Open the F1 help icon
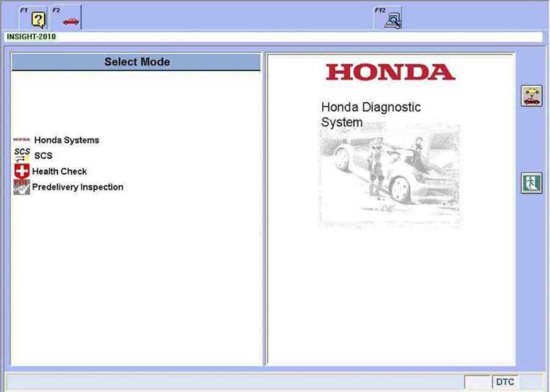Image resolution: width=550 pixels, height=392 pixels. (38, 20)
